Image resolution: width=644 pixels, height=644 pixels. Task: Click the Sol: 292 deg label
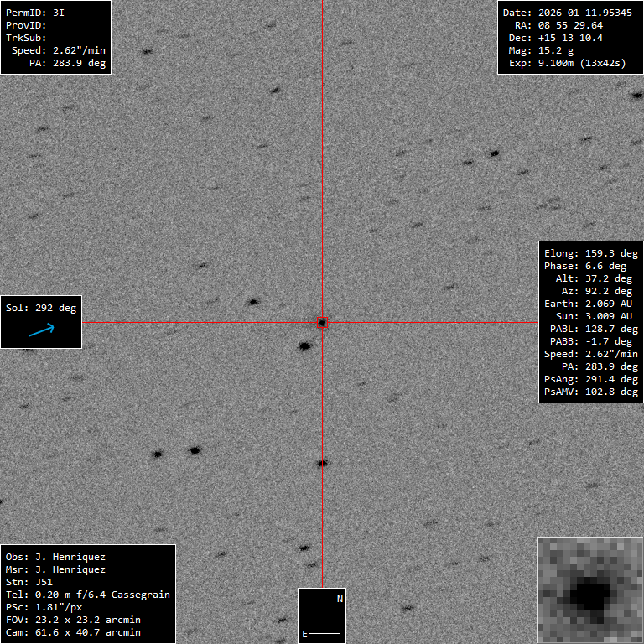point(41,308)
